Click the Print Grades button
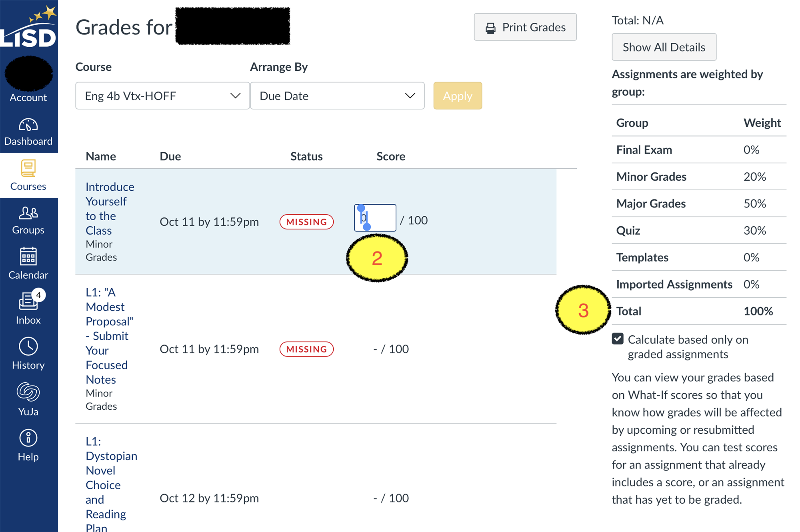800x532 pixels. pos(525,27)
